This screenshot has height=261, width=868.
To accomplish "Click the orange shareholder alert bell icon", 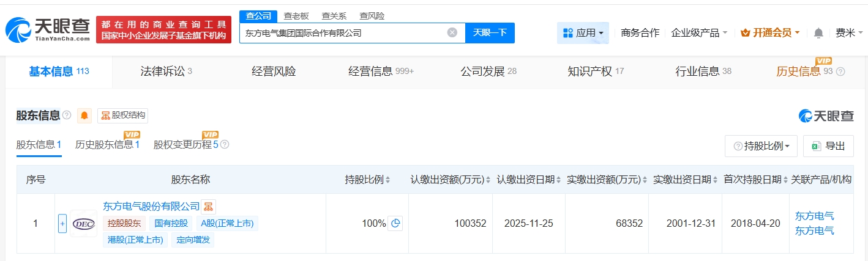I will click(x=84, y=116).
